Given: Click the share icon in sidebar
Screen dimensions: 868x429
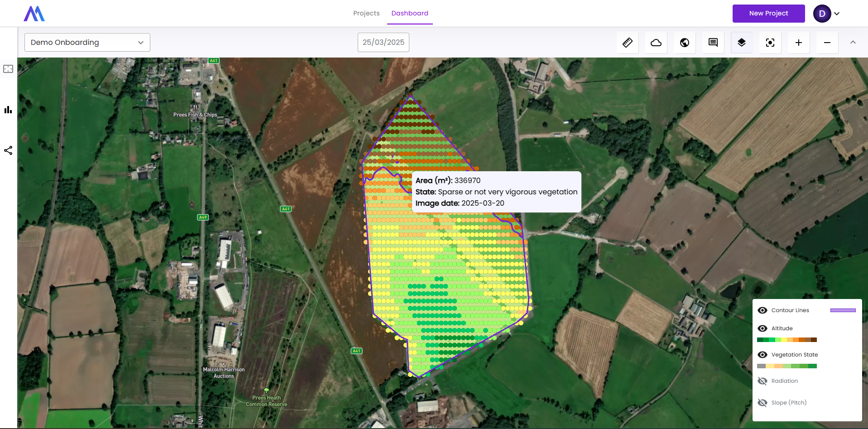Looking at the screenshot, I should (8, 150).
